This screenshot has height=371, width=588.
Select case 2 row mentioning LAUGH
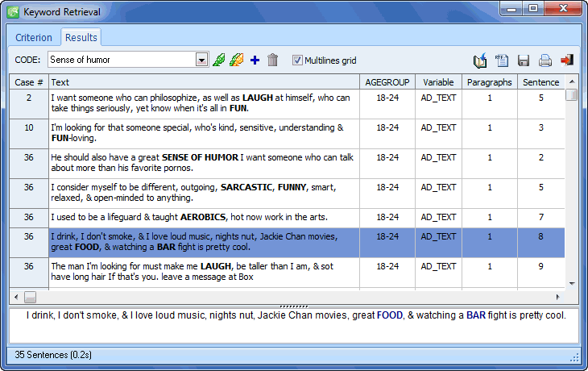pyautogui.click(x=203, y=102)
